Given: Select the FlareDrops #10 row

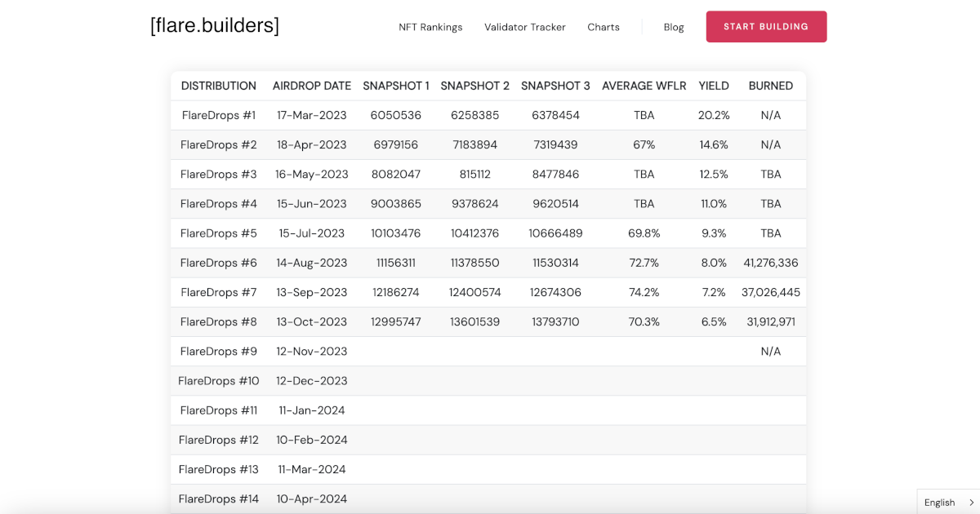Looking at the screenshot, I should tap(488, 380).
